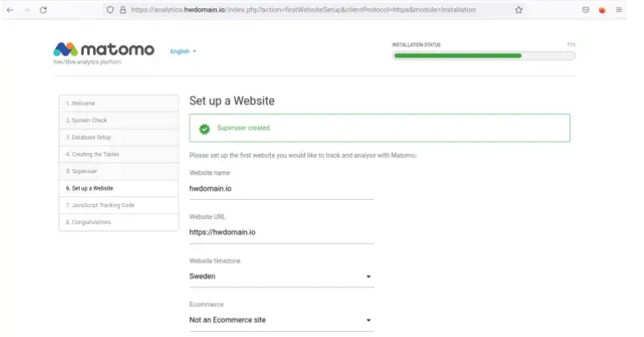The image size is (644, 337).
Task: Bookmark this page with the star icon
Action: click(x=519, y=10)
